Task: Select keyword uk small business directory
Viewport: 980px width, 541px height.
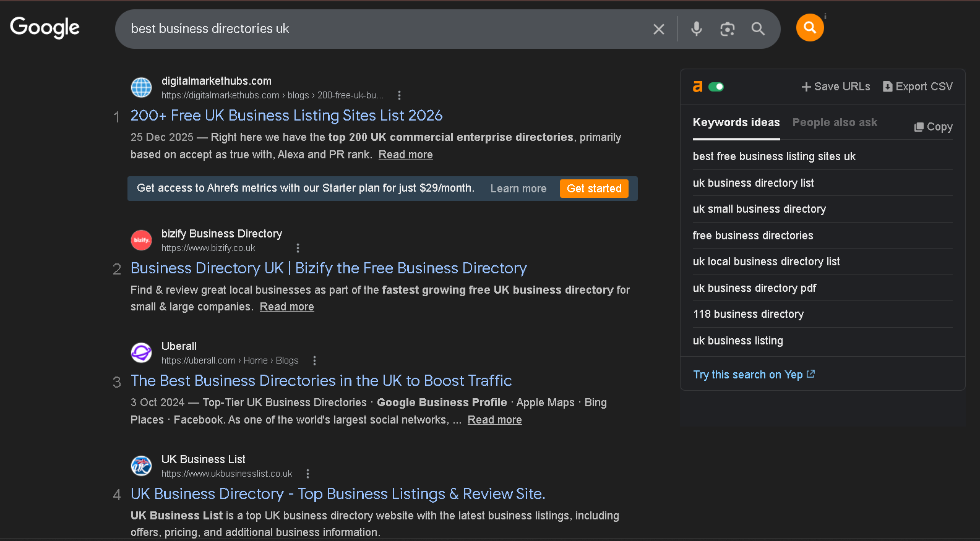Action: (x=759, y=209)
